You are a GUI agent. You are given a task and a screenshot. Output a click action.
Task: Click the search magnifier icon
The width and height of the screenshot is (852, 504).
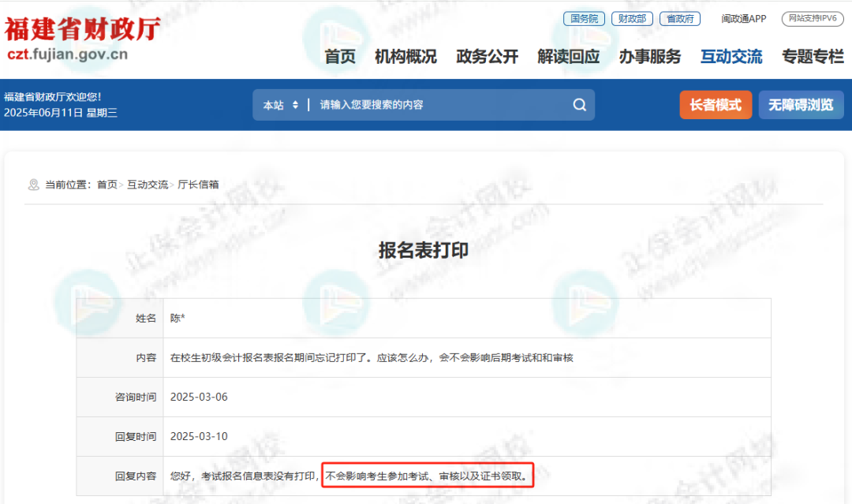point(579,104)
